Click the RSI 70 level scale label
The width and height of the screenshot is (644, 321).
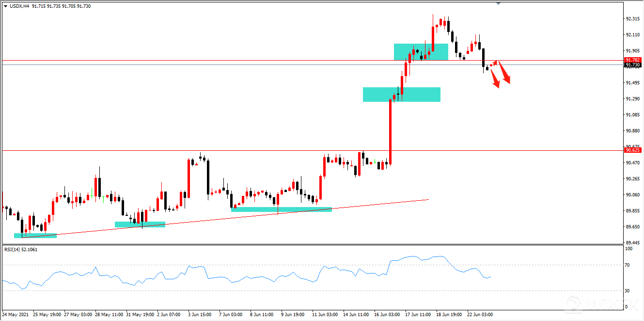(628, 265)
